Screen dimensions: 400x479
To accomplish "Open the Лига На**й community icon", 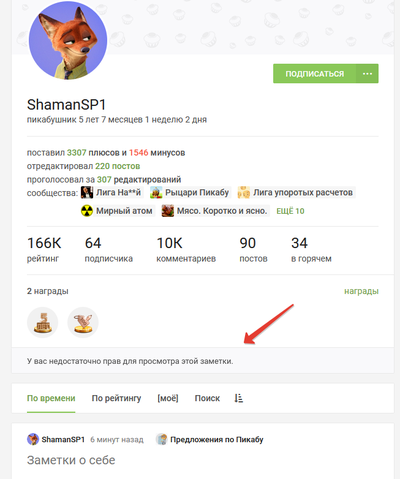I will (87, 193).
